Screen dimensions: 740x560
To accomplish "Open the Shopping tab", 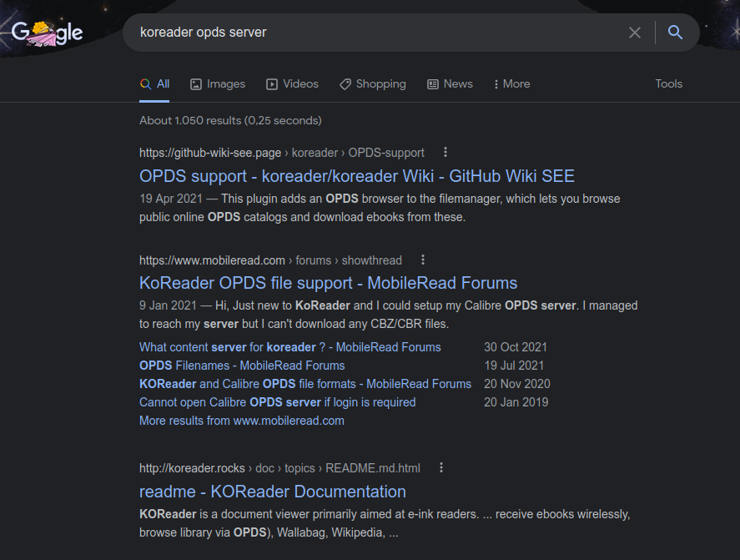I will click(372, 84).
